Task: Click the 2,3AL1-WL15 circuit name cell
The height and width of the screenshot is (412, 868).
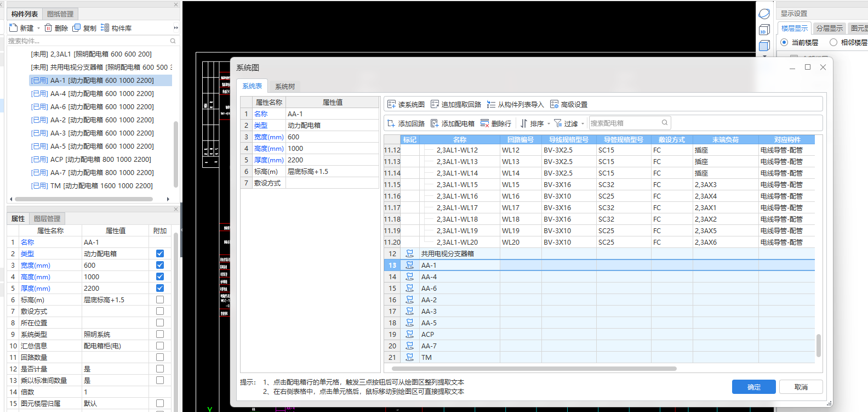Action: tap(459, 184)
